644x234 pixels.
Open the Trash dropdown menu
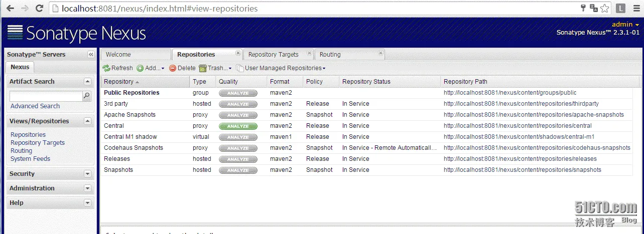215,68
